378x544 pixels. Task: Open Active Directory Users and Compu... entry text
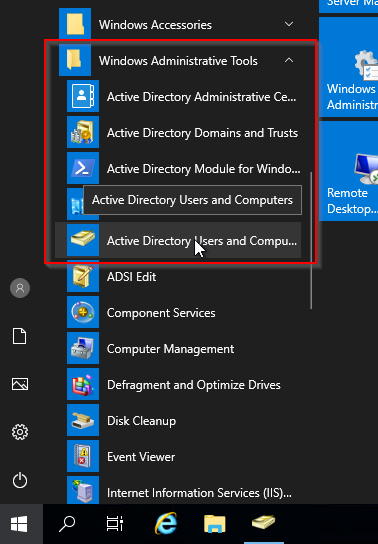202,241
